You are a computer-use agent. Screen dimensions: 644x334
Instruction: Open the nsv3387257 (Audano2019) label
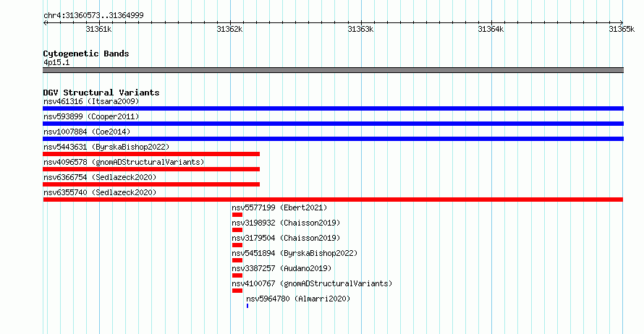(x=281, y=268)
